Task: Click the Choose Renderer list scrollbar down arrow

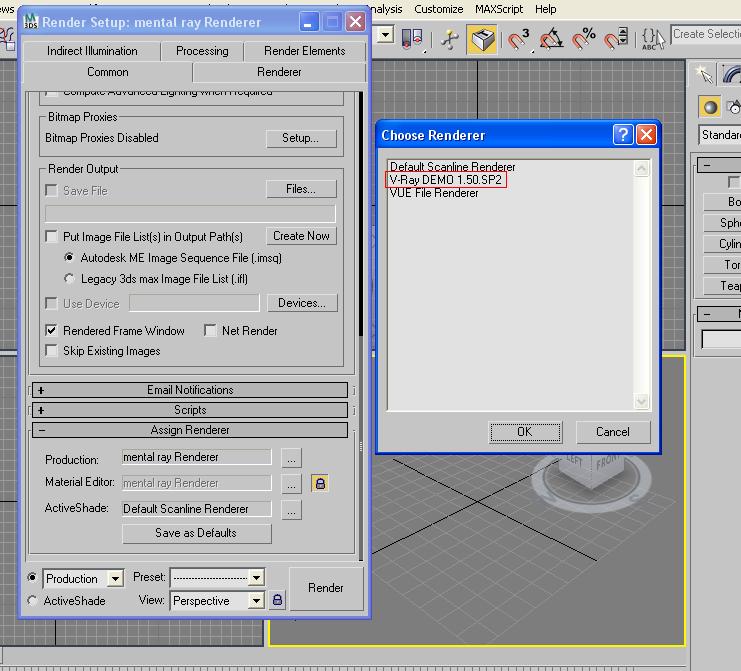Action: (643, 402)
